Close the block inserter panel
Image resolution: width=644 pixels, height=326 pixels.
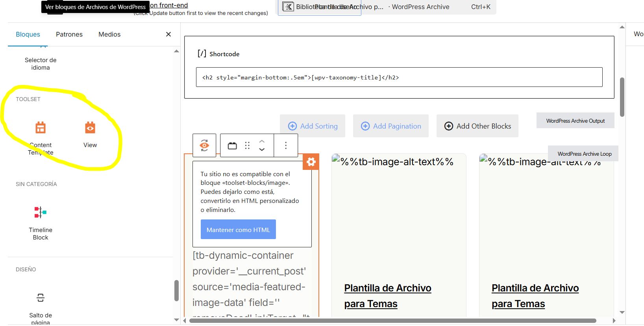point(168,35)
